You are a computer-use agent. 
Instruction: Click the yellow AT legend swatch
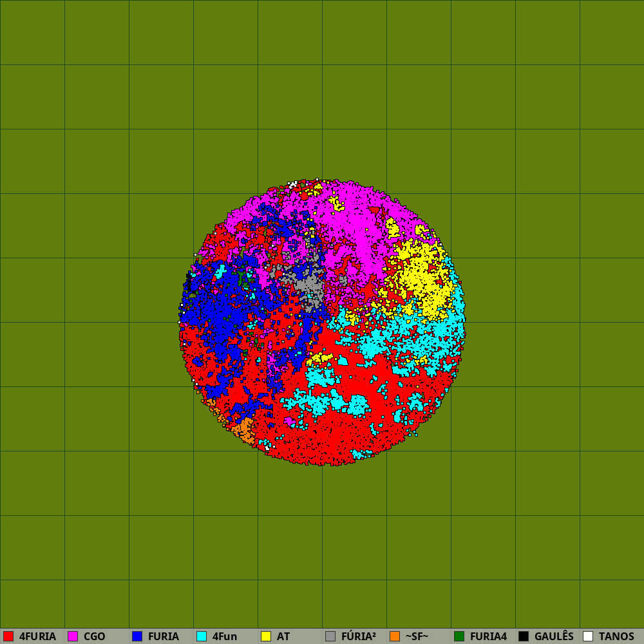[266, 636]
